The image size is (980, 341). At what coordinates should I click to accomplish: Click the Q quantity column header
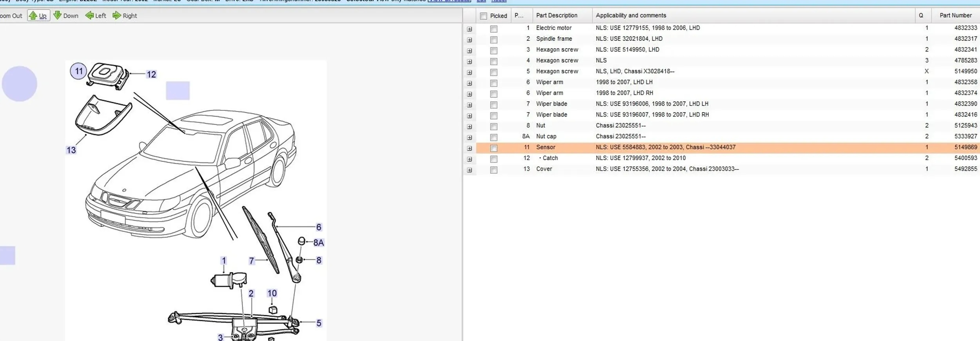tap(923, 16)
